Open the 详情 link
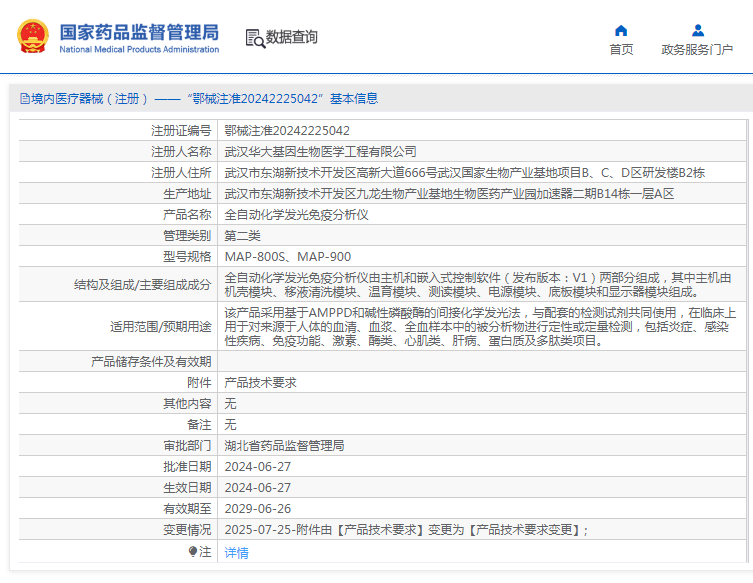 click(x=236, y=553)
